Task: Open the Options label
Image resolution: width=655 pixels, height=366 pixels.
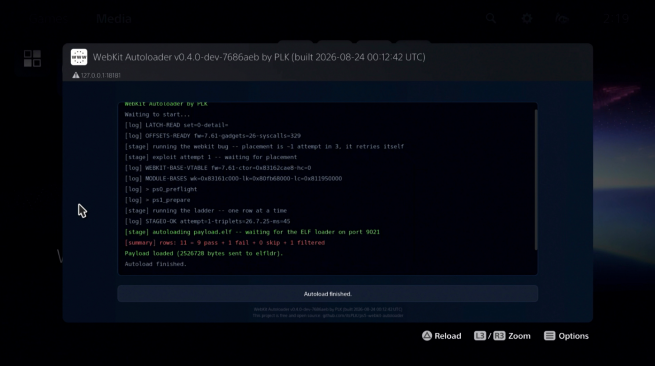Action: click(574, 336)
